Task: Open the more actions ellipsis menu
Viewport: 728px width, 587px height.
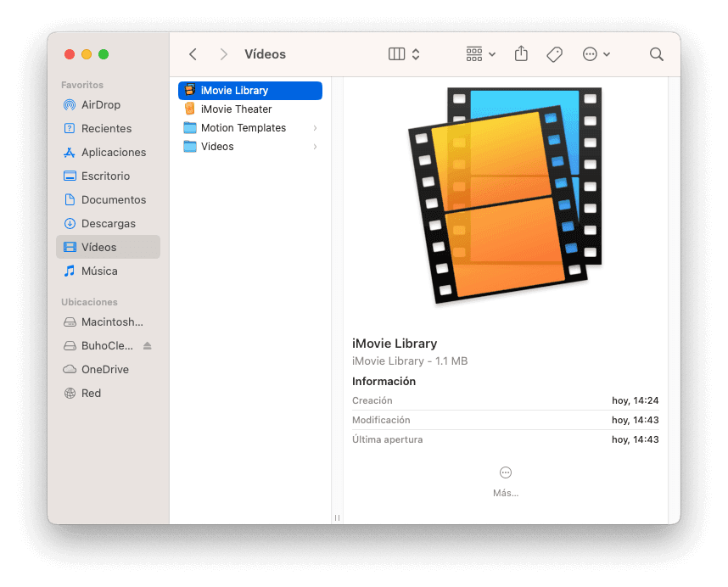Action: pyautogui.click(x=596, y=53)
